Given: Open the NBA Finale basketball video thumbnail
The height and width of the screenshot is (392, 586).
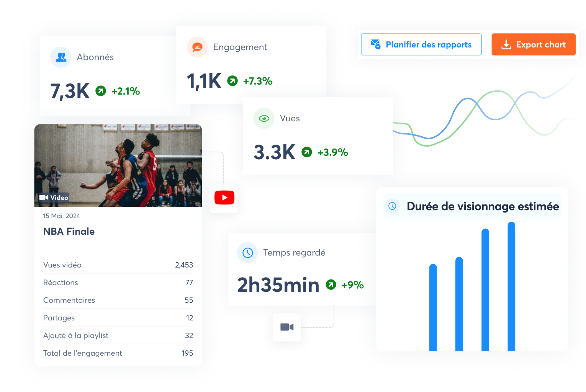Looking at the screenshot, I should [x=118, y=165].
